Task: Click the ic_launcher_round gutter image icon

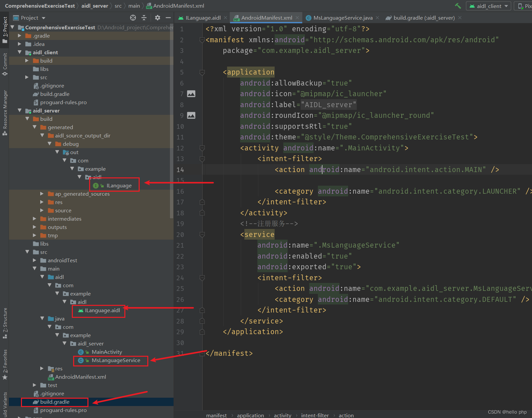Action: (191, 115)
